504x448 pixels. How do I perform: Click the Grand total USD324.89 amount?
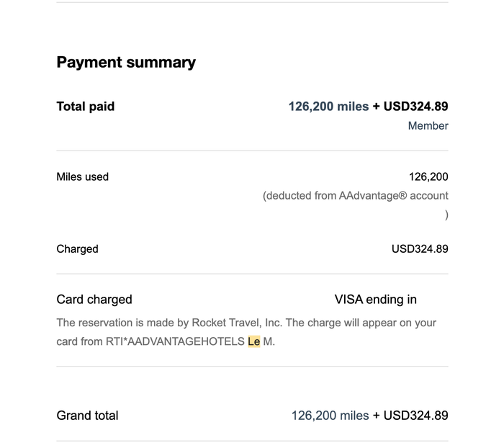[415, 416]
